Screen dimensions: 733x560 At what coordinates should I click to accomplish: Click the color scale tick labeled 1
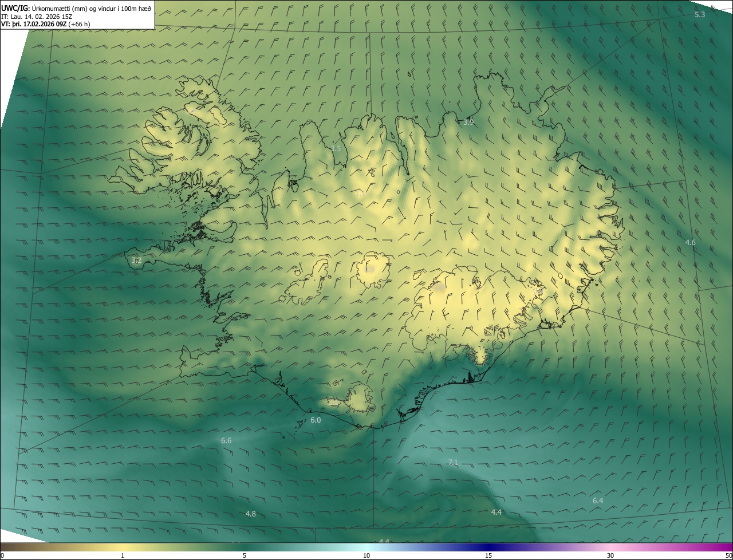(x=123, y=555)
